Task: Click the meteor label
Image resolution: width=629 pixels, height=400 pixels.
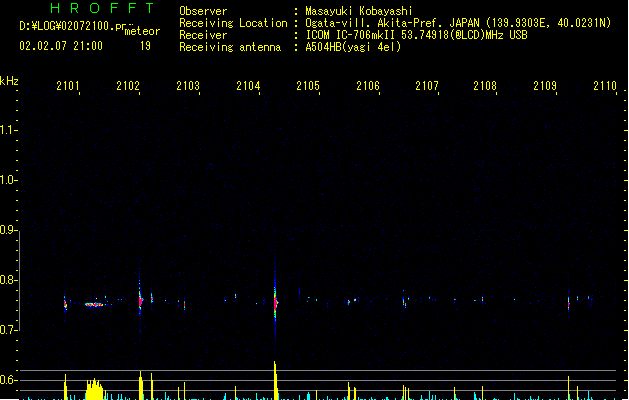Action: pyautogui.click(x=142, y=31)
